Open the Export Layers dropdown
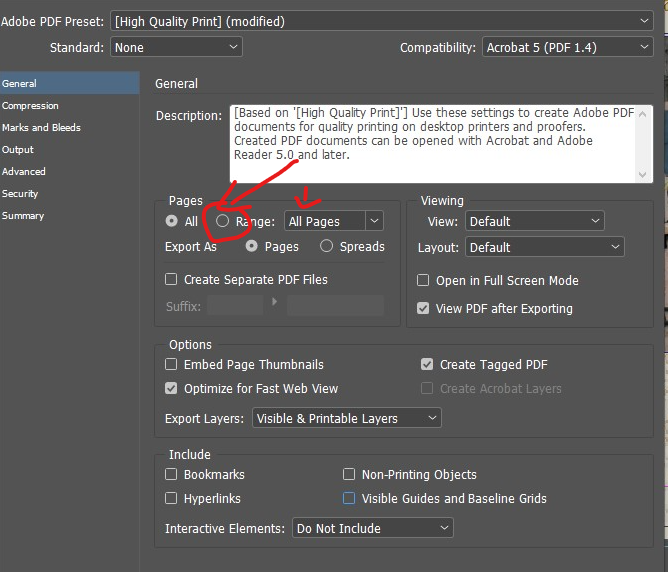668x572 pixels. (347, 418)
